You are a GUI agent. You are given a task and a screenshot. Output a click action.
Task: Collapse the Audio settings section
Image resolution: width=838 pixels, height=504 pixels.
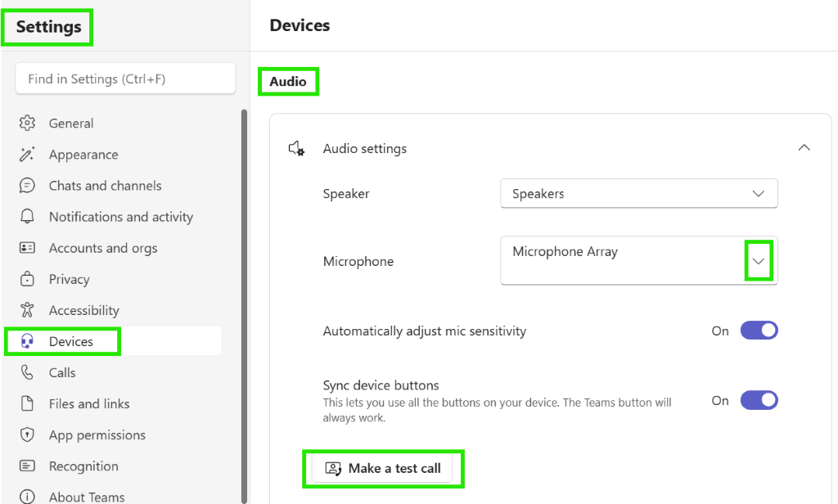804,147
